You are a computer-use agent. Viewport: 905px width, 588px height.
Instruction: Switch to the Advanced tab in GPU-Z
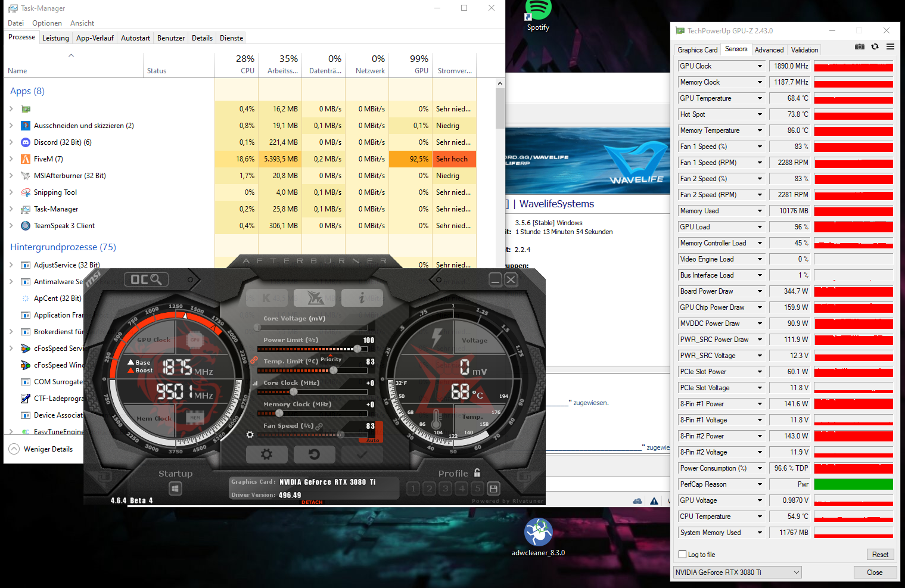pyautogui.click(x=769, y=50)
